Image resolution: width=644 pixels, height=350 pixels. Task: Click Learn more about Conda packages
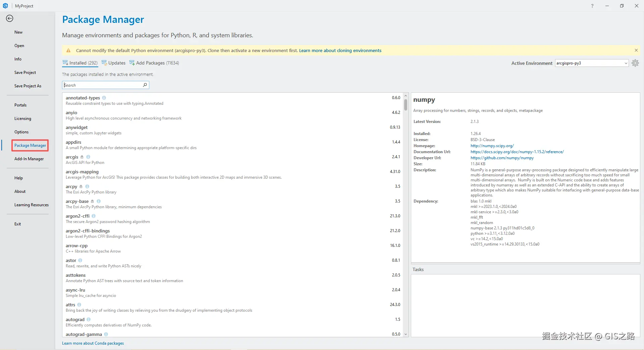coord(93,343)
